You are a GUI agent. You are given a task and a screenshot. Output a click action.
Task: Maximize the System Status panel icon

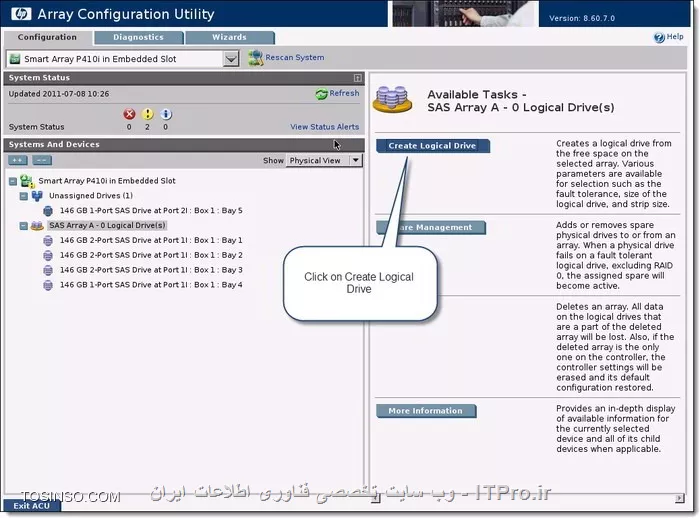pos(358,78)
